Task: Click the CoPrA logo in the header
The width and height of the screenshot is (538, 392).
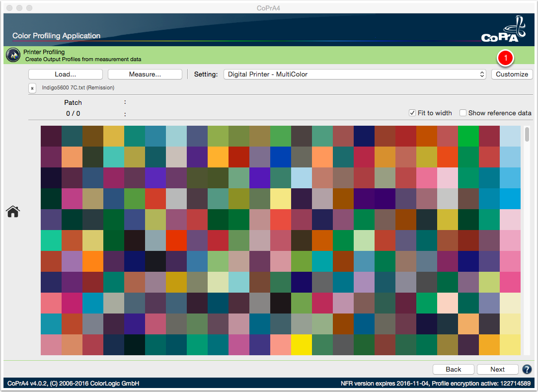Action: pos(503,29)
